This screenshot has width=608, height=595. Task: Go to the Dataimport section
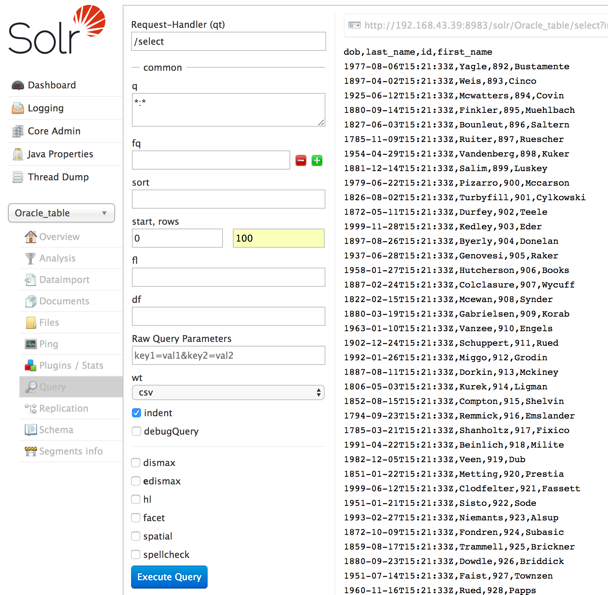64,280
